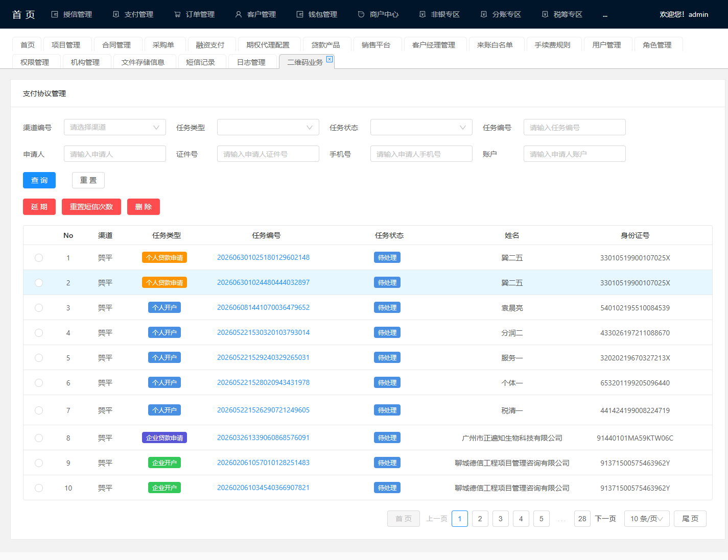Switch to the 权限管理 tab
Viewport: 728px width, 560px height.
(35, 62)
